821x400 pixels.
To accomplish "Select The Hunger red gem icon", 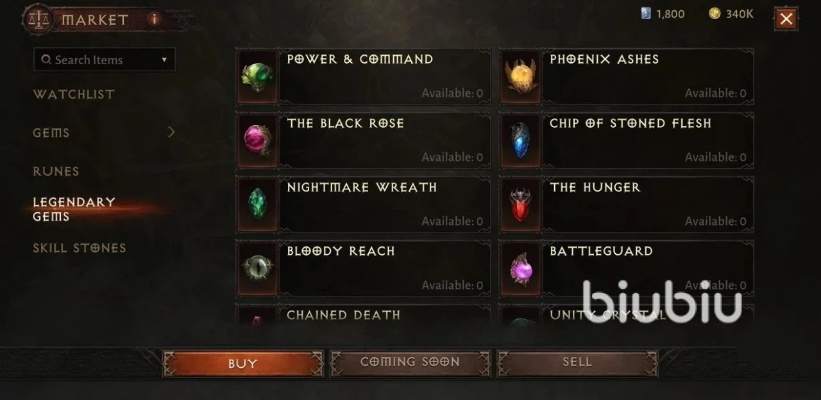I will click(x=520, y=204).
